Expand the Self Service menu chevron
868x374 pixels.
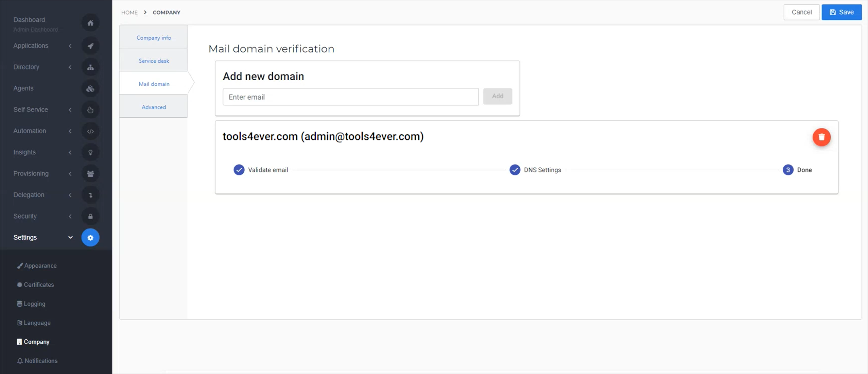point(70,110)
